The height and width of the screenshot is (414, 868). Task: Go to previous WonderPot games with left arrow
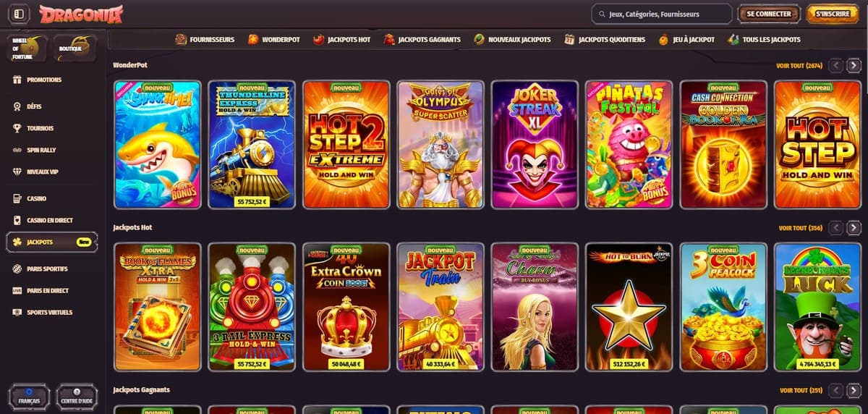tap(836, 65)
